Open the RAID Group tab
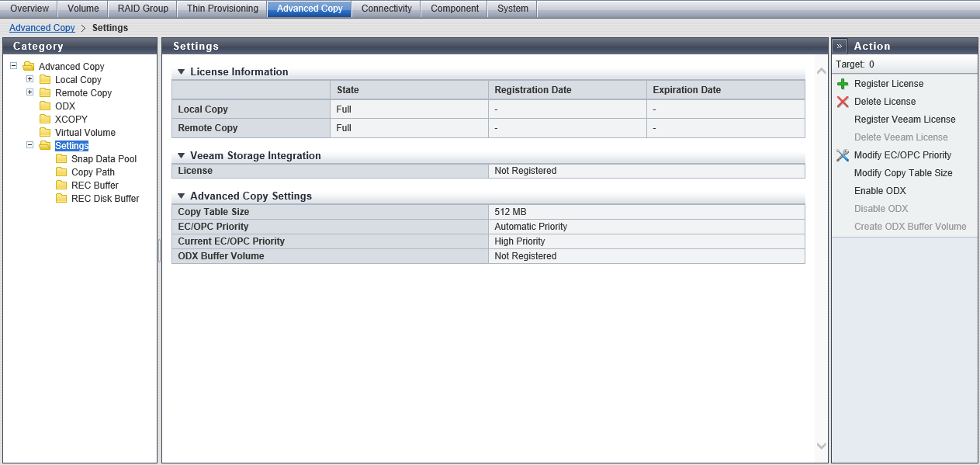980x465 pixels. click(x=143, y=9)
